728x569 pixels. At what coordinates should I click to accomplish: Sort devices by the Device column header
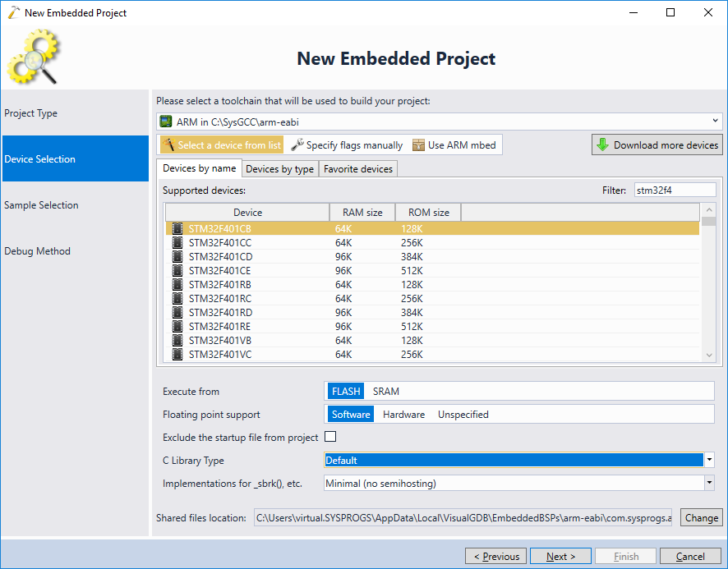pos(247,212)
